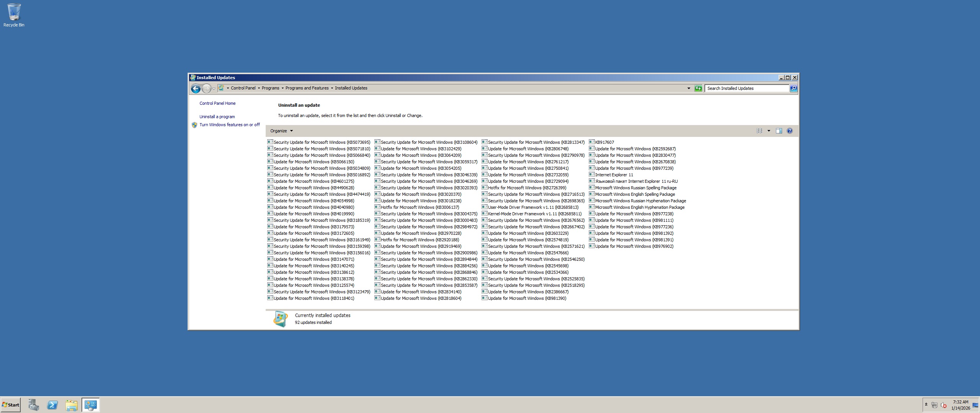Select Internet Explorer 11 update entry
Screen dimensions: 980x413
pos(614,175)
